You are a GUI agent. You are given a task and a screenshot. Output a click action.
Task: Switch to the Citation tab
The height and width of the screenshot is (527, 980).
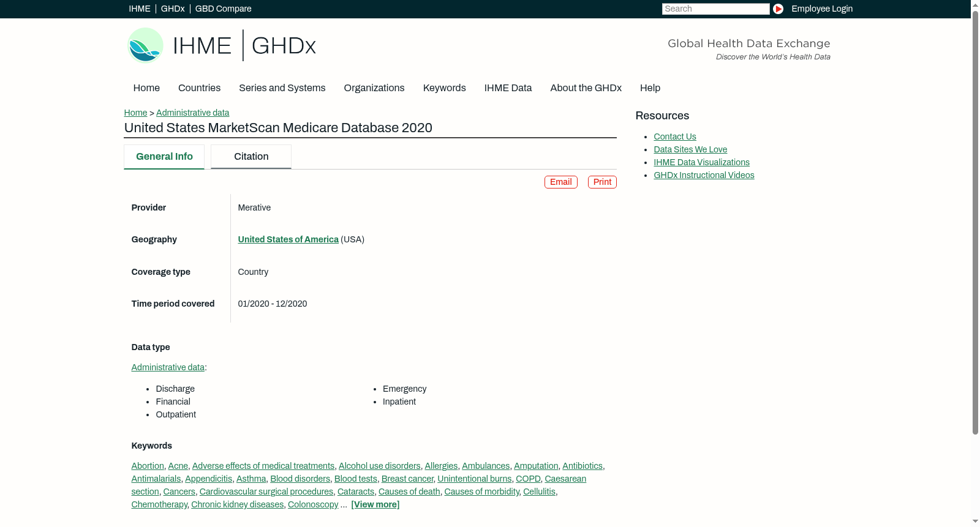[x=251, y=157]
